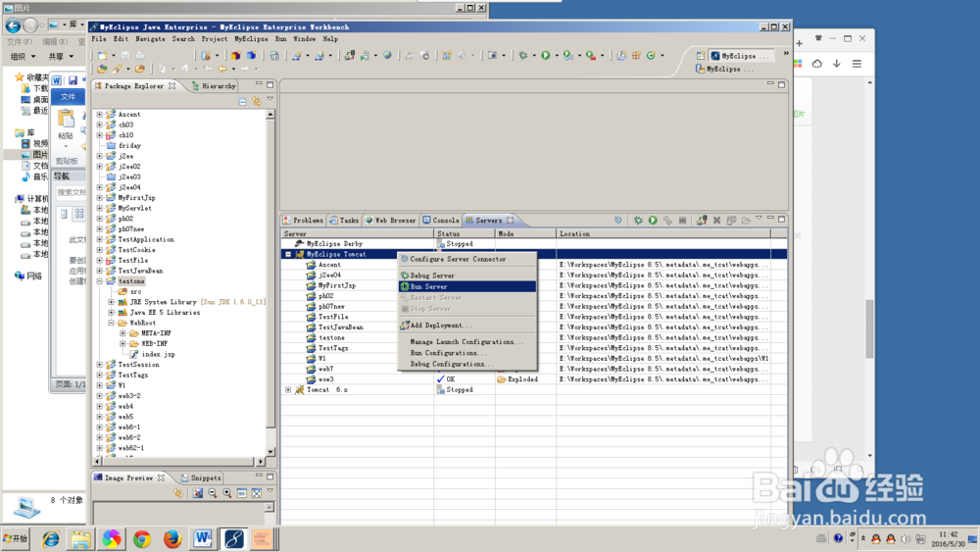Click the Deploy MyEclipse J2EE Project toolbar icon

pos(350,56)
